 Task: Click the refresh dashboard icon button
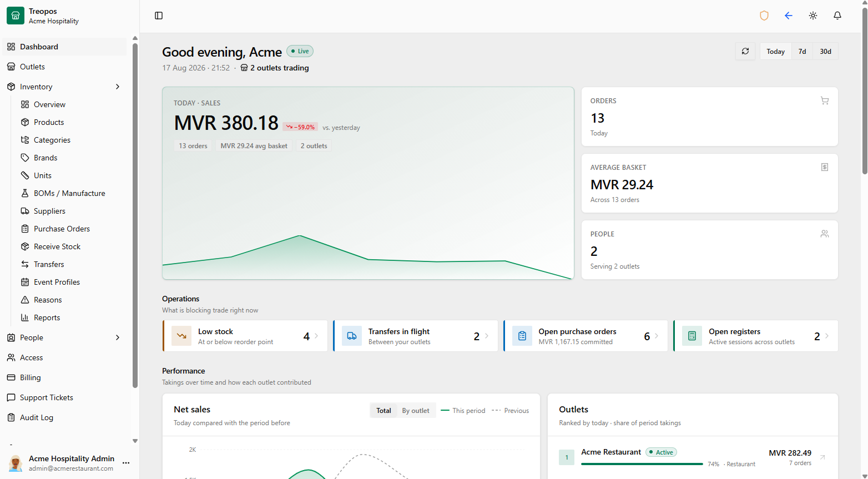coord(745,51)
